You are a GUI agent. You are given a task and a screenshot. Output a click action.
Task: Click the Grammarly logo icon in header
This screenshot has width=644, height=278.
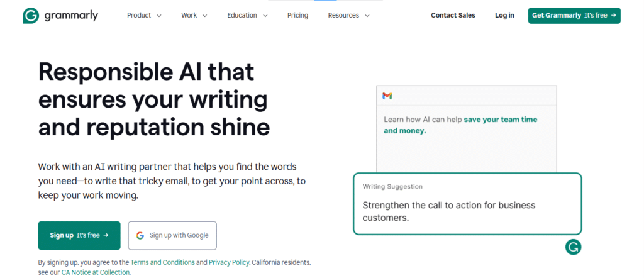click(31, 16)
